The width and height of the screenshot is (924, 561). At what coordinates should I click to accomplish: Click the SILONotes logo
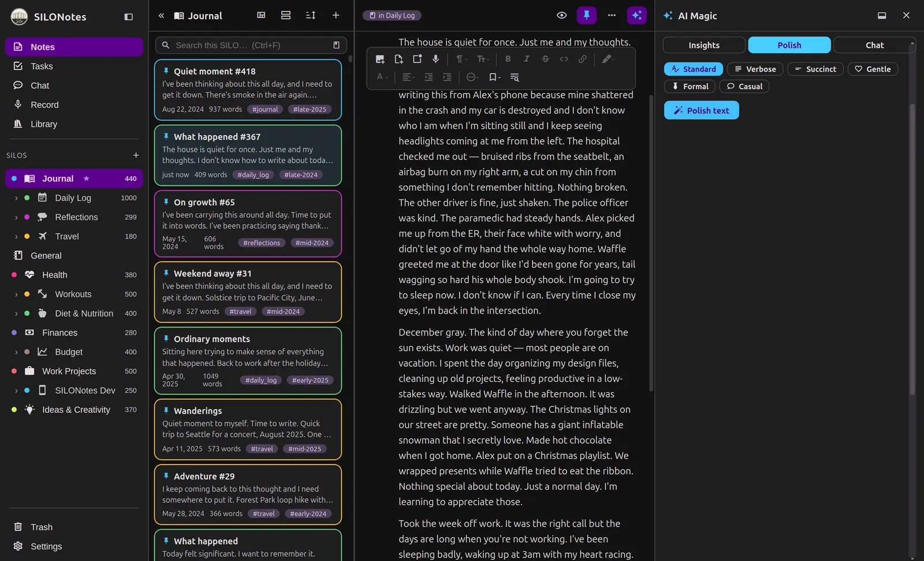20,17
